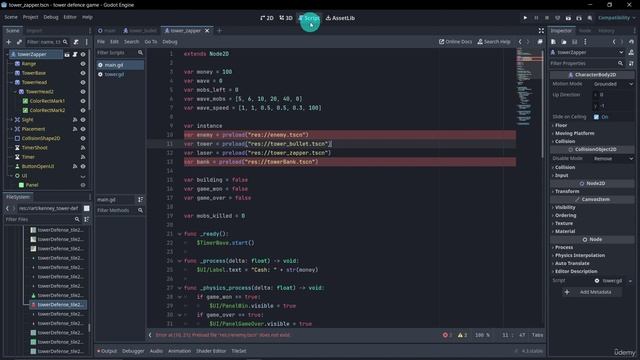Load an existing resource in the Inspector
640x360 pixels.
(x=564, y=42)
